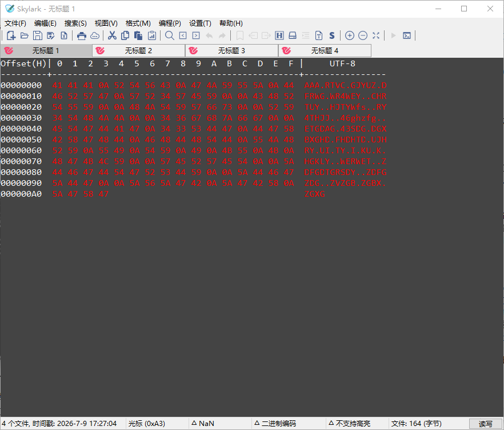This screenshot has width=504, height=430.
Task: Click the next bookmark icon
Action: click(x=266, y=35)
